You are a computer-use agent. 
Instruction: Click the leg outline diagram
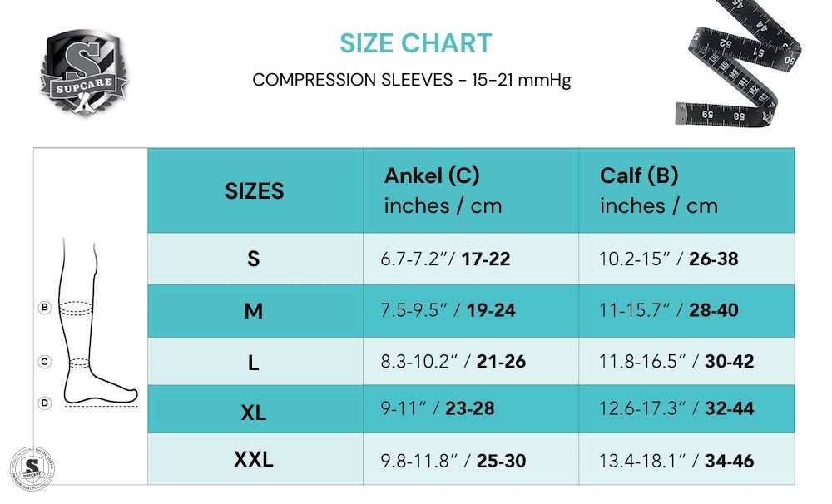pyautogui.click(x=92, y=333)
